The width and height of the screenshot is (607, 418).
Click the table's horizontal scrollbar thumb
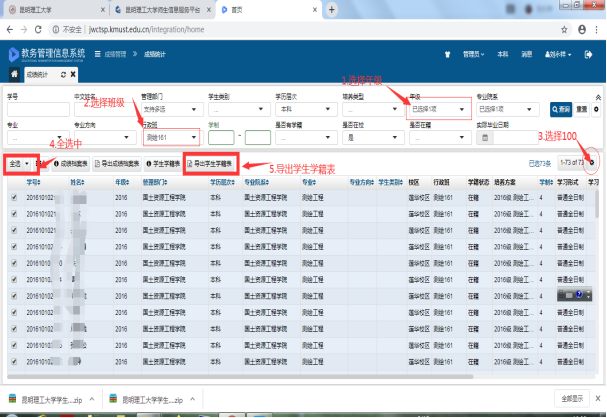[240, 377]
